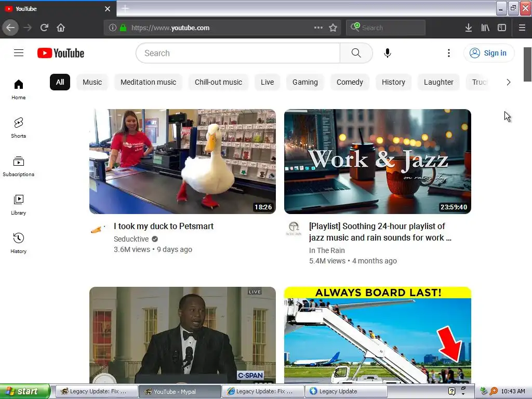The width and height of the screenshot is (532, 399).
Task: Show site information icon in address bar
Action: 112,28
